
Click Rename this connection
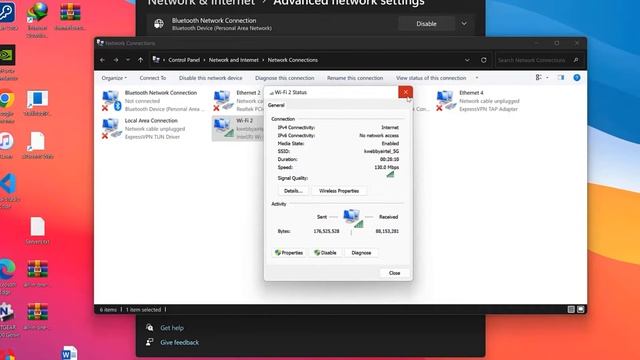[x=355, y=78]
